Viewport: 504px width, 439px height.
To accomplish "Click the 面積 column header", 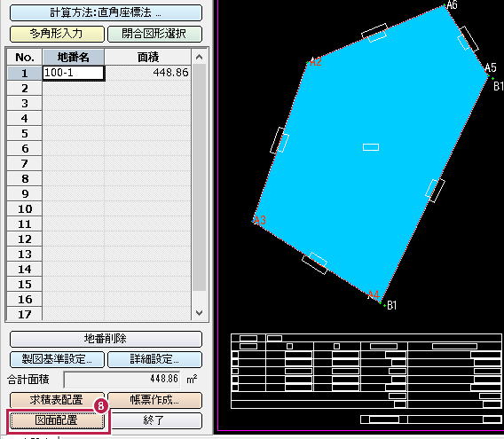I will coord(148,58).
